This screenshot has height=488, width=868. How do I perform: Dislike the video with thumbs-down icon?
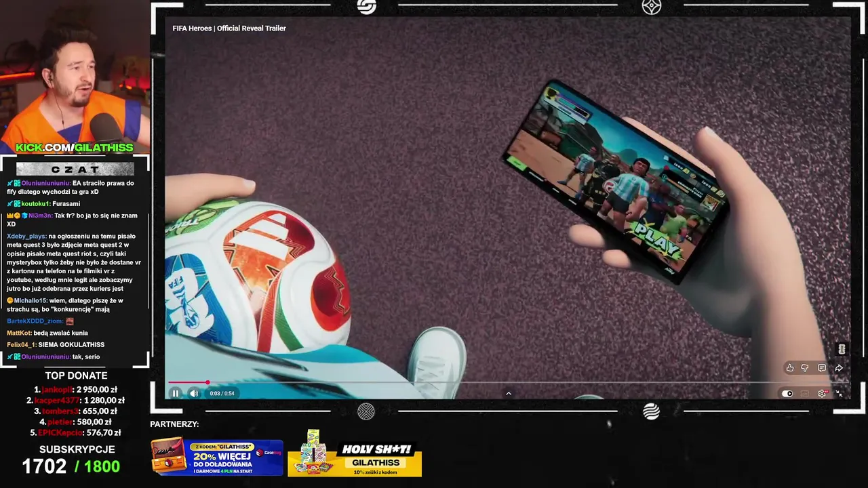tap(805, 368)
